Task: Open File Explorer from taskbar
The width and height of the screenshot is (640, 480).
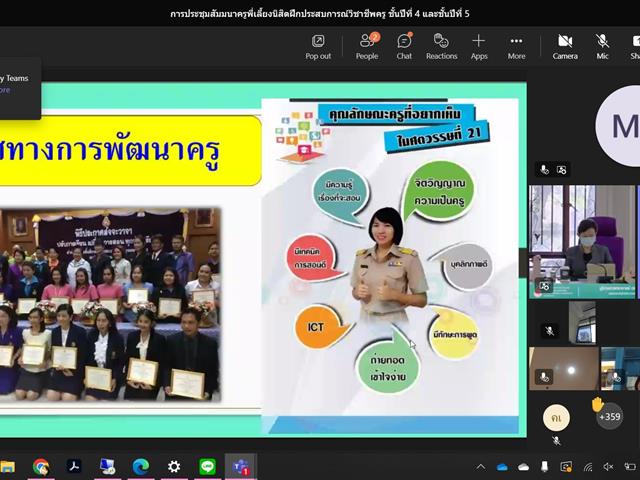Action: tap(7, 467)
